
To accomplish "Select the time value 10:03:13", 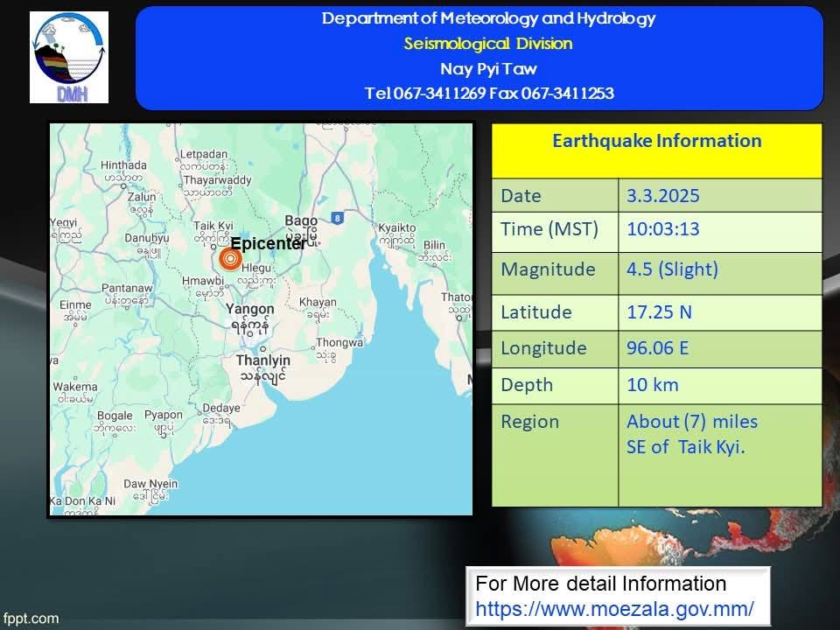I will (663, 229).
